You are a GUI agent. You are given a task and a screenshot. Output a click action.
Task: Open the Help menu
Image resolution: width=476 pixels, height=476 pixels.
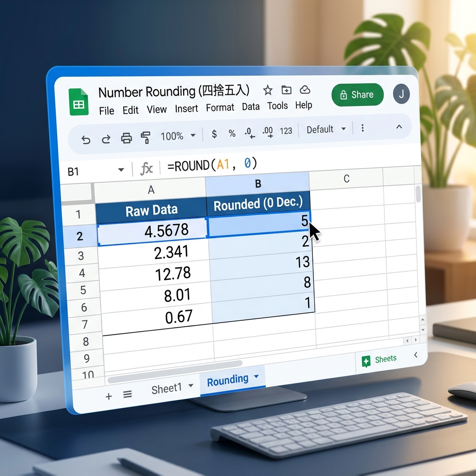304,105
